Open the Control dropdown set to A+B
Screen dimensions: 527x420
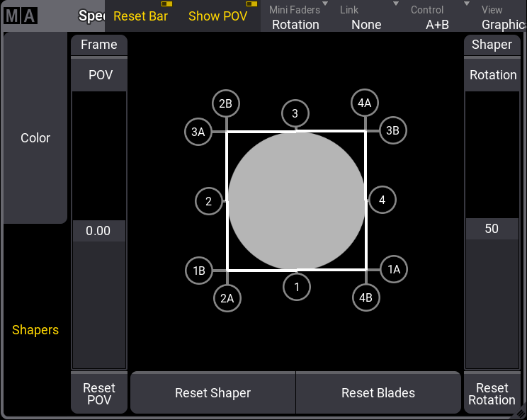click(437, 17)
